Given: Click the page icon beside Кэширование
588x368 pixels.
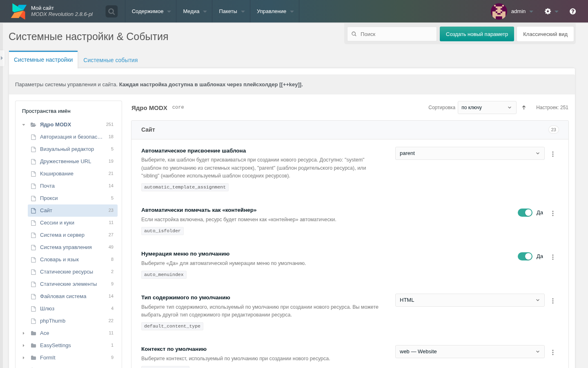Looking at the screenshot, I should click(33, 174).
